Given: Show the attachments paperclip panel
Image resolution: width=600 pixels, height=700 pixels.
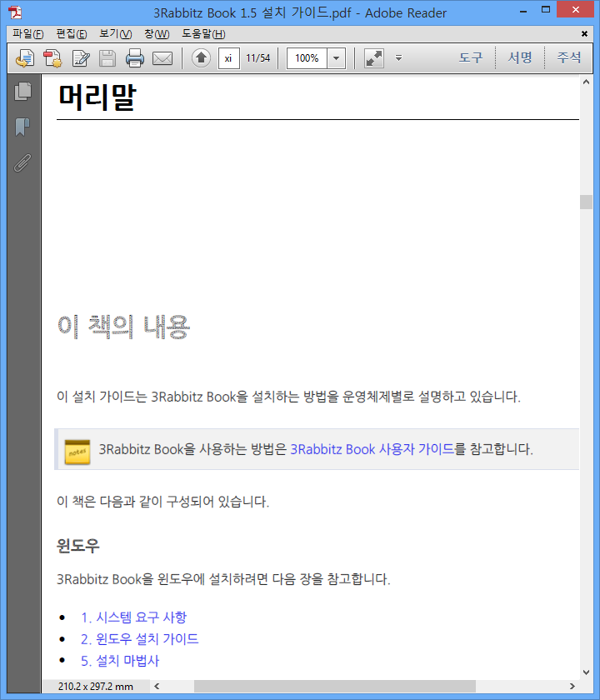Looking at the screenshot, I should click(22, 163).
